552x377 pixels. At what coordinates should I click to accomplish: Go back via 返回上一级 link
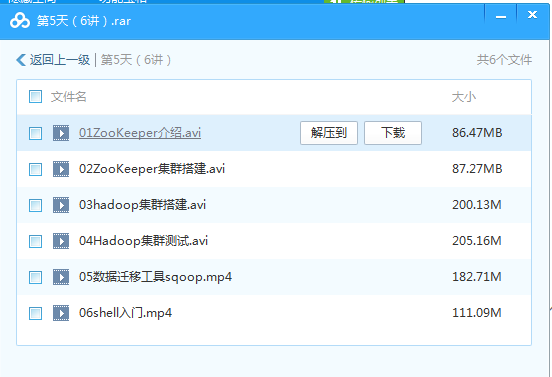pos(59,60)
